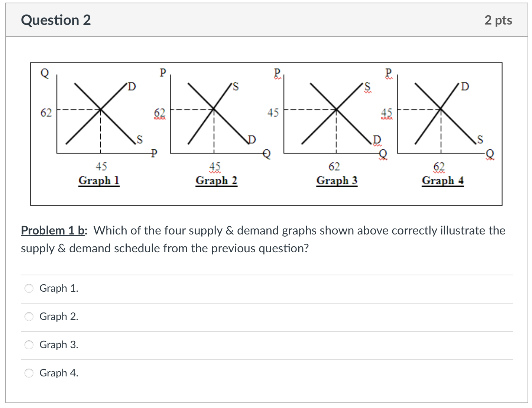Select the Graph 2 radio button
The image size is (532, 408).
tap(29, 317)
